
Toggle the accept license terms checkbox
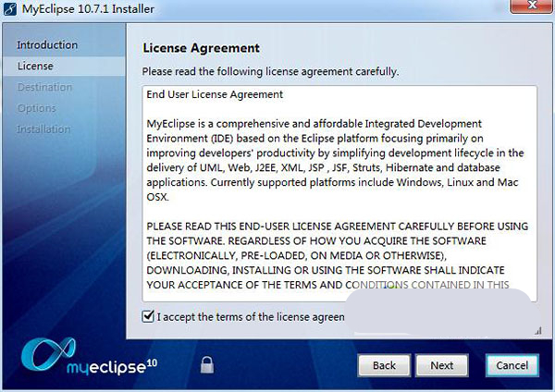[148, 316]
